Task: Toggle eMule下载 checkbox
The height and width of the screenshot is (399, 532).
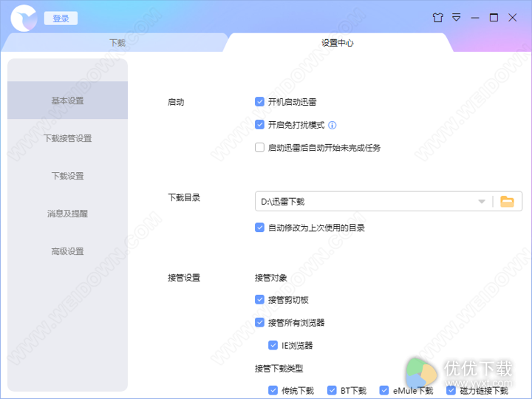Action: [384, 391]
